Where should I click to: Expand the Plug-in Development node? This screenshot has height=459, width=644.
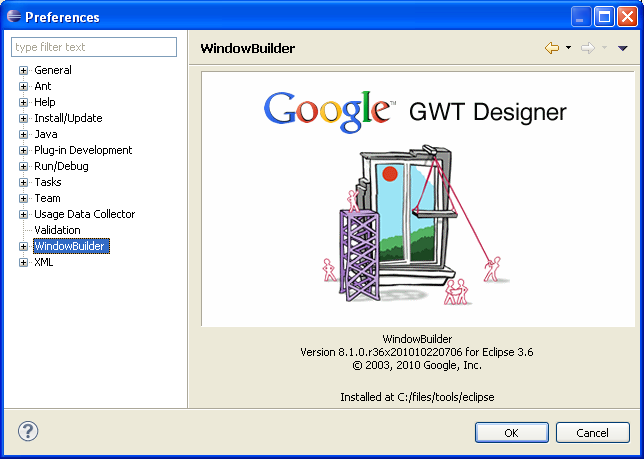coord(23,150)
